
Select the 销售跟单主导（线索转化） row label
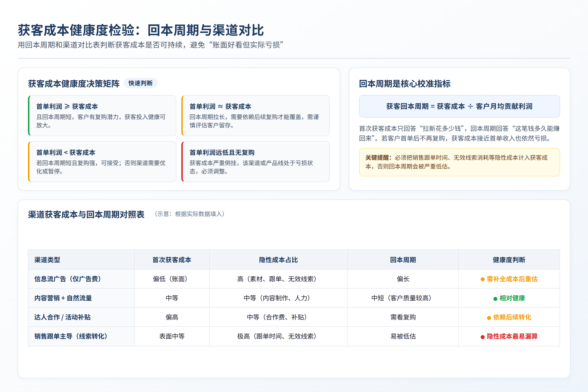click(71, 336)
